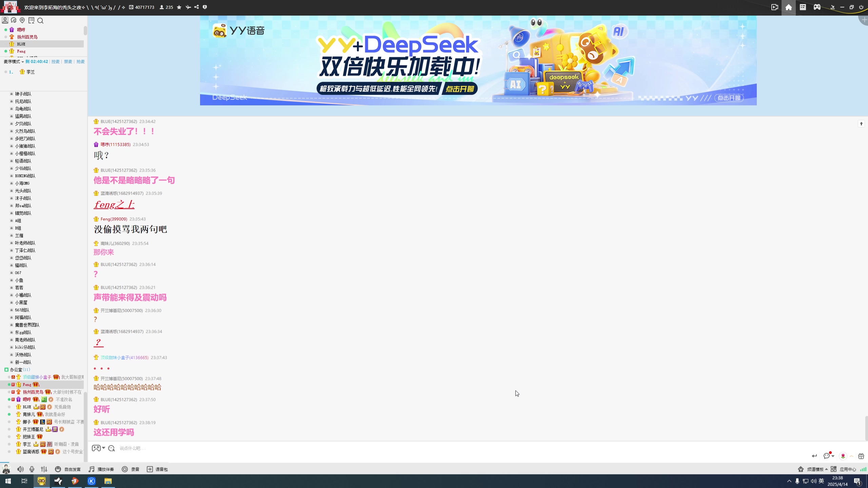The height and width of the screenshot is (488, 868).
Task: Select the 辣子战队 channel
Action: click(23, 94)
